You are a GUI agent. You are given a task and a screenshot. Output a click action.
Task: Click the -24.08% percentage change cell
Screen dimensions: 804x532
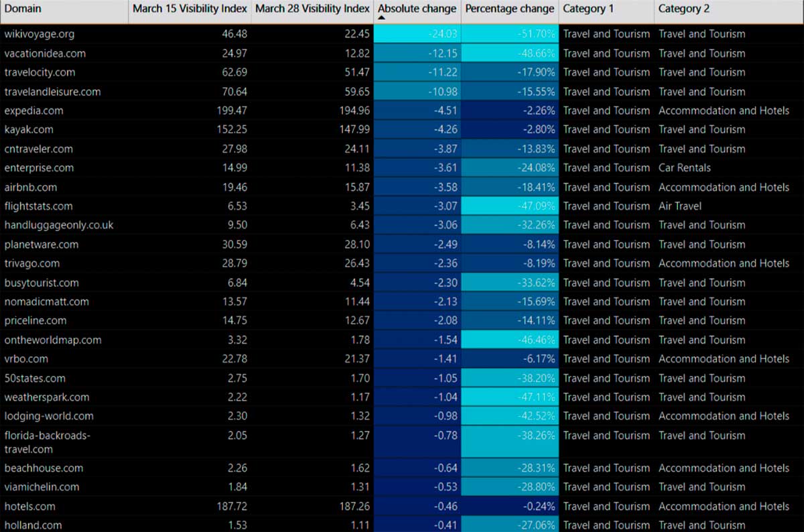pyautogui.click(x=510, y=168)
